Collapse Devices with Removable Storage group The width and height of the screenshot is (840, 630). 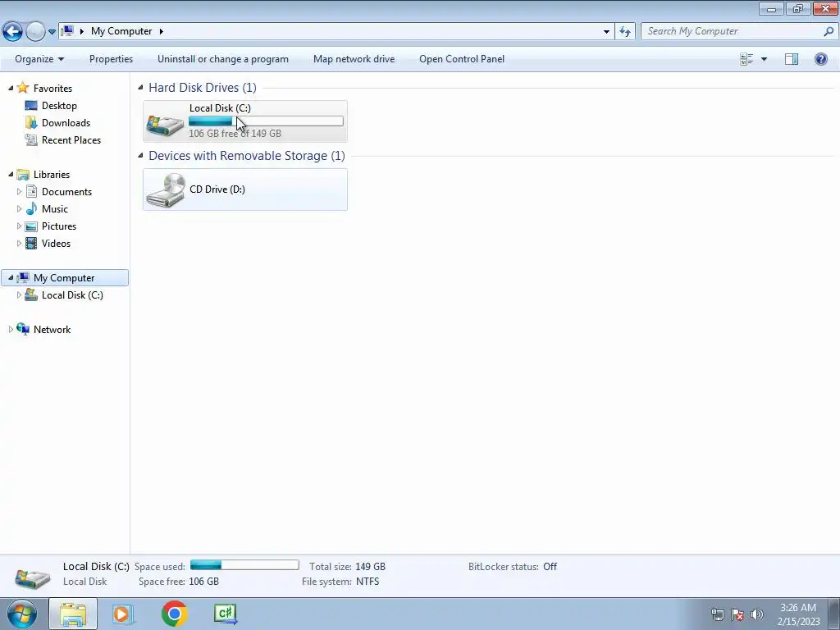(x=140, y=155)
